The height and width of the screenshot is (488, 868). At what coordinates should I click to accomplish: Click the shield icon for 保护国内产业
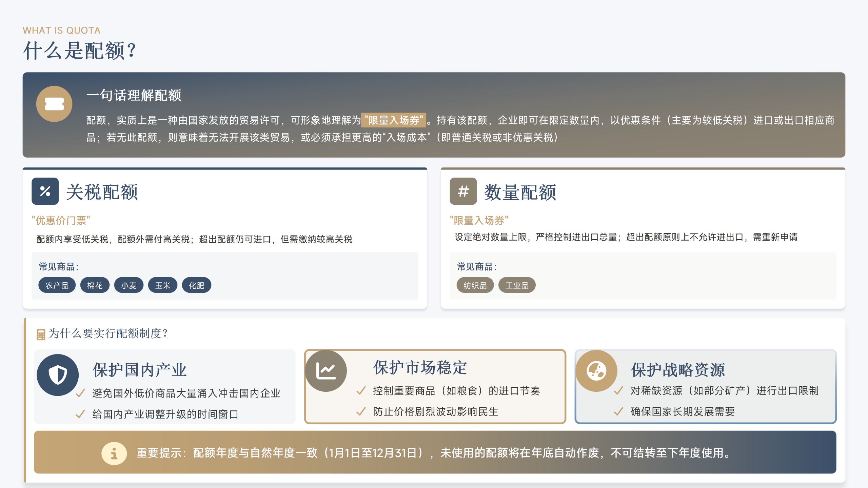pyautogui.click(x=58, y=375)
